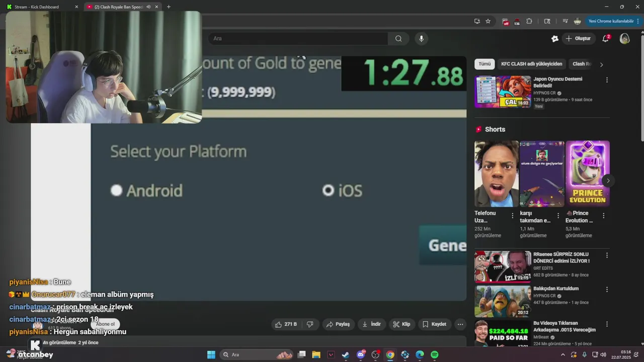644x362 pixels.
Task: Open Spotify from the taskbar
Action: point(435,354)
